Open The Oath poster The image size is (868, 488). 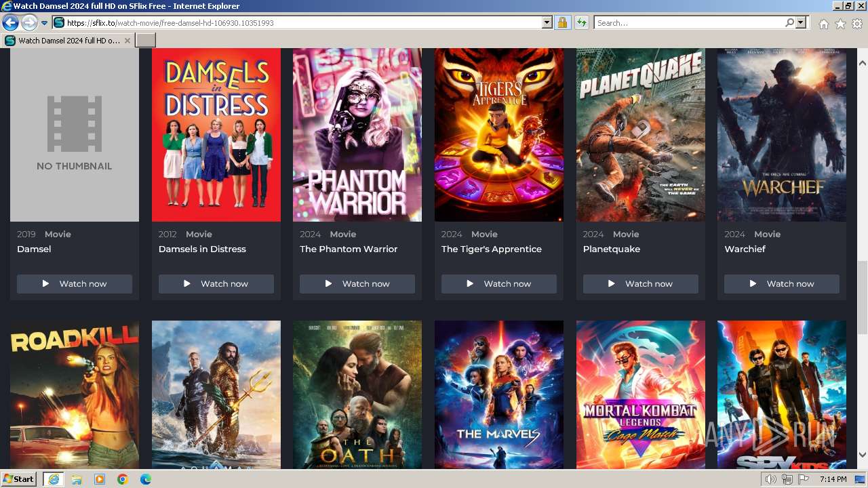[x=357, y=394]
